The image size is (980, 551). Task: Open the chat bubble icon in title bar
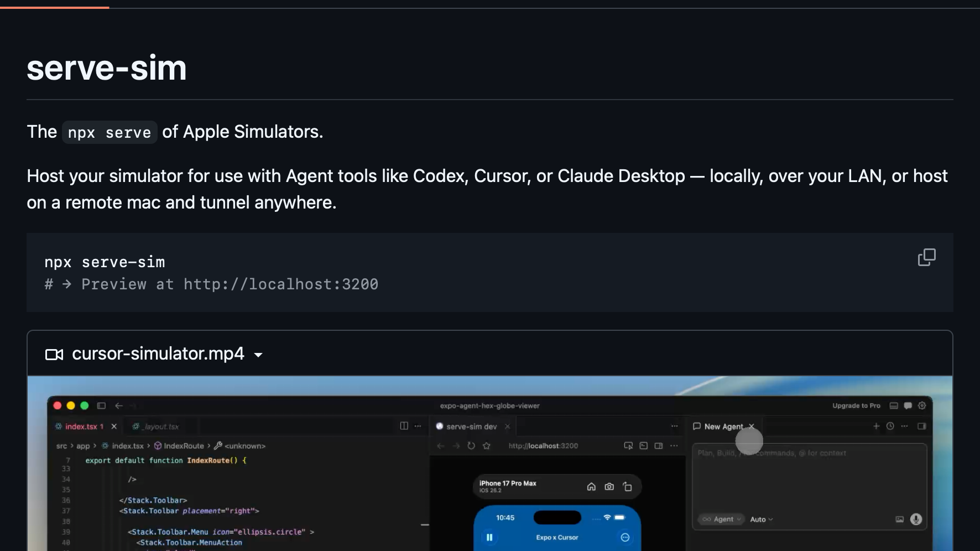(x=908, y=406)
